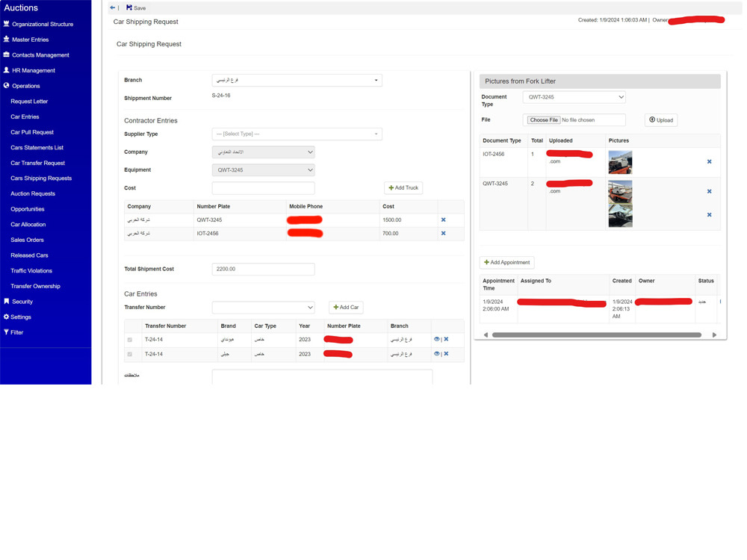The width and height of the screenshot is (747, 560).
Task: Click the back arrow icon in toolbar
Action: pos(113,7)
